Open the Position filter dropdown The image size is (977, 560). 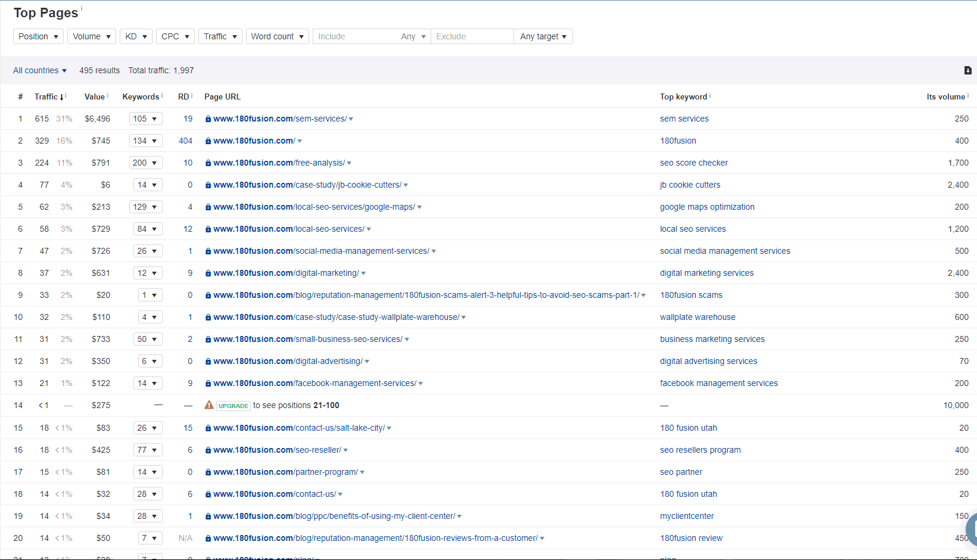click(x=38, y=36)
